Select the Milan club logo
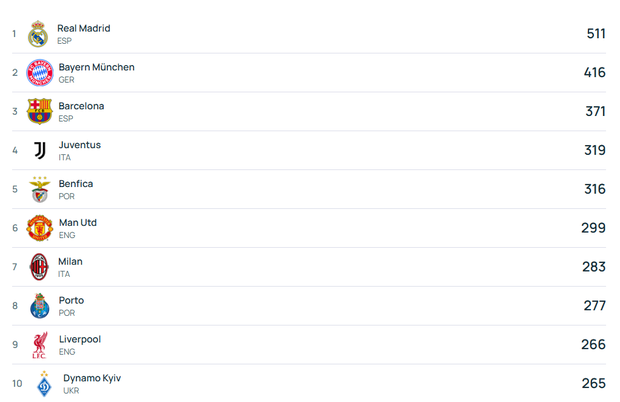 (39, 267)
